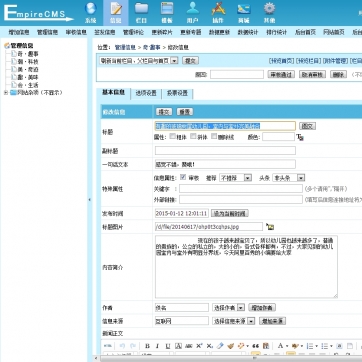Screen dimensions: 362x362
Task: Open the 选择作者 dropdown
Action: [229, 307]
